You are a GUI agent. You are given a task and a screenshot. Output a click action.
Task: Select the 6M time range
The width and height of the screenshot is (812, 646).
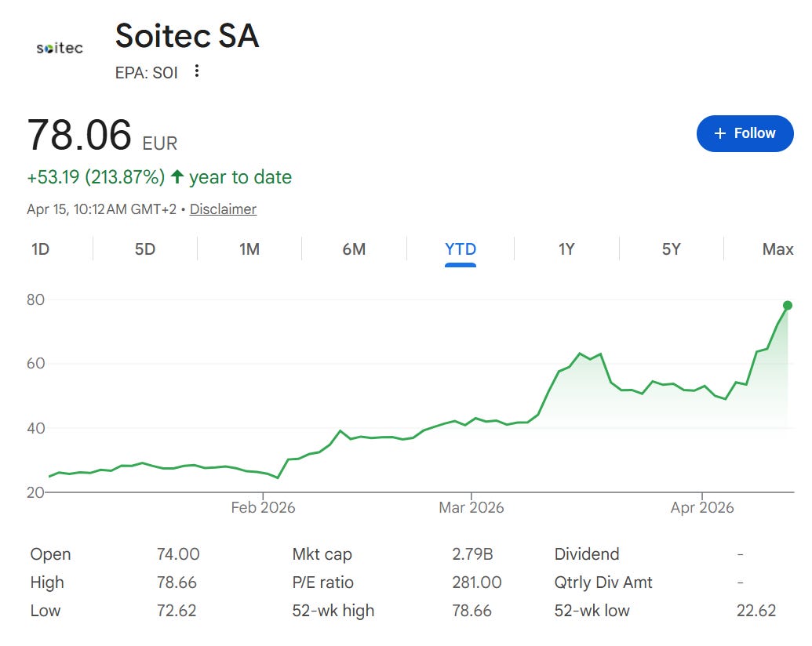pos(354,249)
